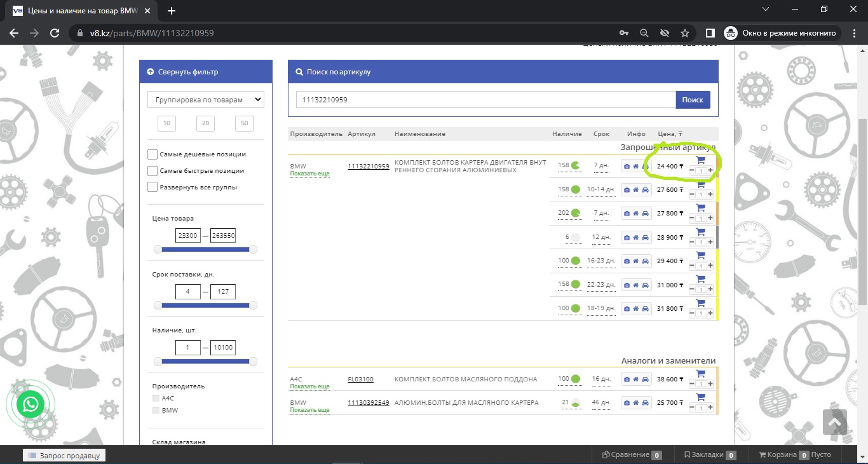
Task: Open camera icon for the 28 900 ₸ offer
Action: point(627,237)
